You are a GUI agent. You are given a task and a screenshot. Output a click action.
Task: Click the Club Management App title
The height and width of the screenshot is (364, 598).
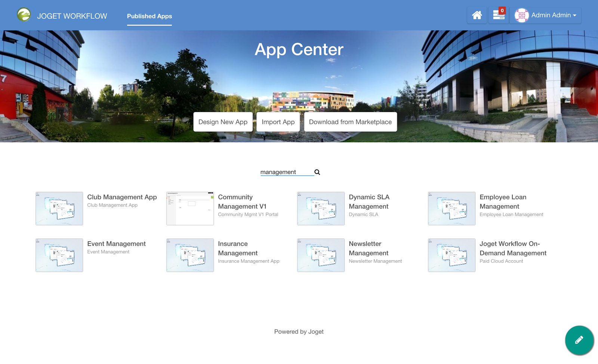[122, 197]
